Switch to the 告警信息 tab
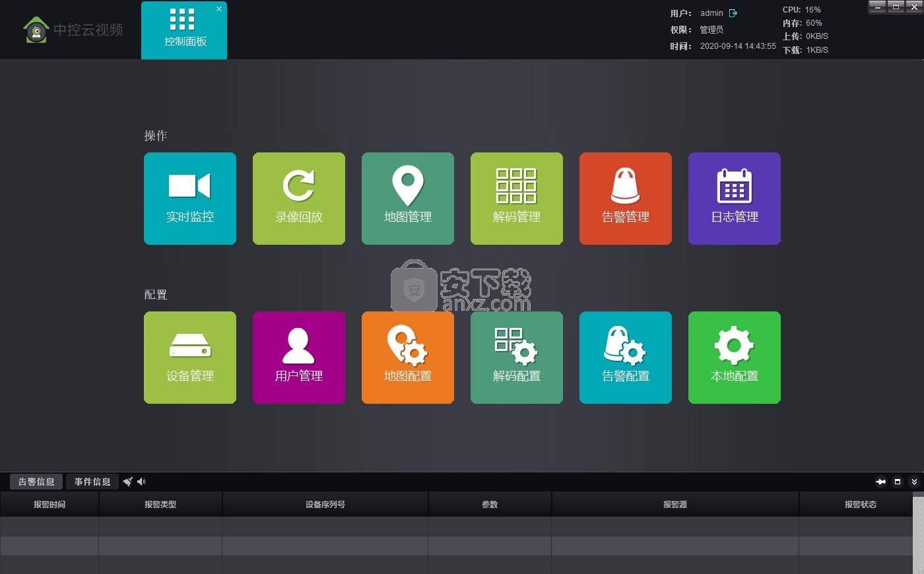 click(36, 482)
